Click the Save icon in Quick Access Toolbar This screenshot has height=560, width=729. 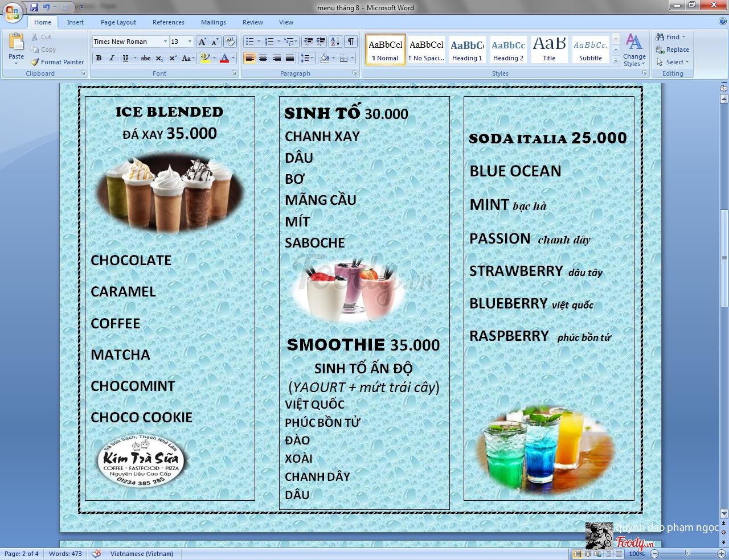click(34, 7)
